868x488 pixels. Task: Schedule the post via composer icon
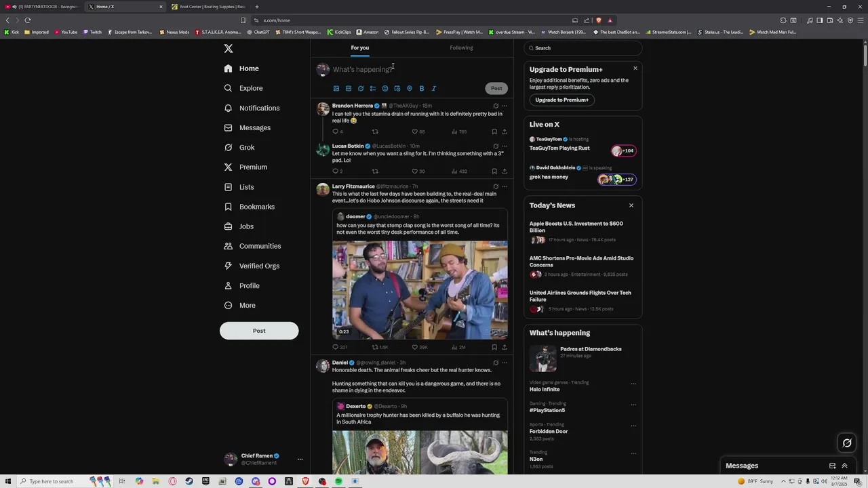[397, 88]
